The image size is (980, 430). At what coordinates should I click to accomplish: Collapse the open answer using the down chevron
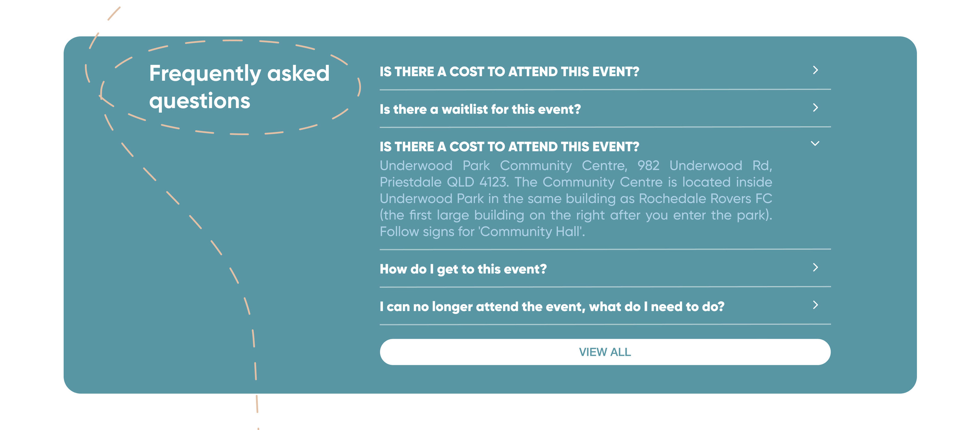click(815, 144)
